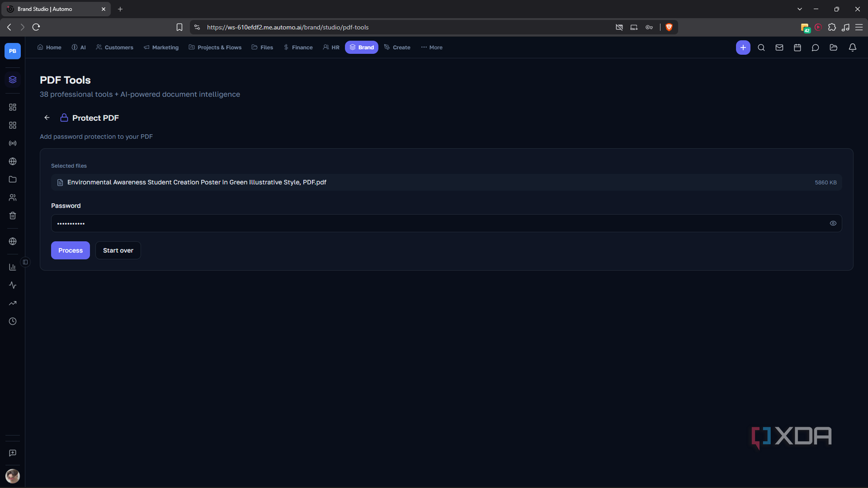Open Projects & Flows navigation item
The image size is (868, 488).
tap(215, 47)
